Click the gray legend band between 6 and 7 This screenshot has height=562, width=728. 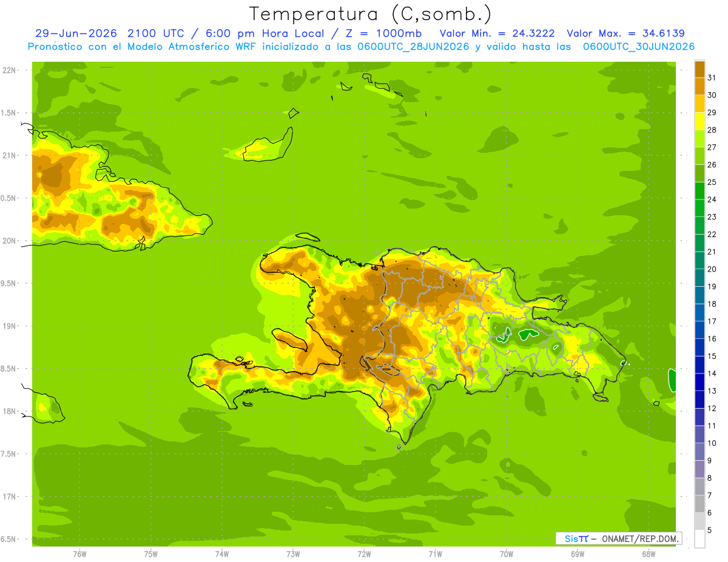click(699, 504)
